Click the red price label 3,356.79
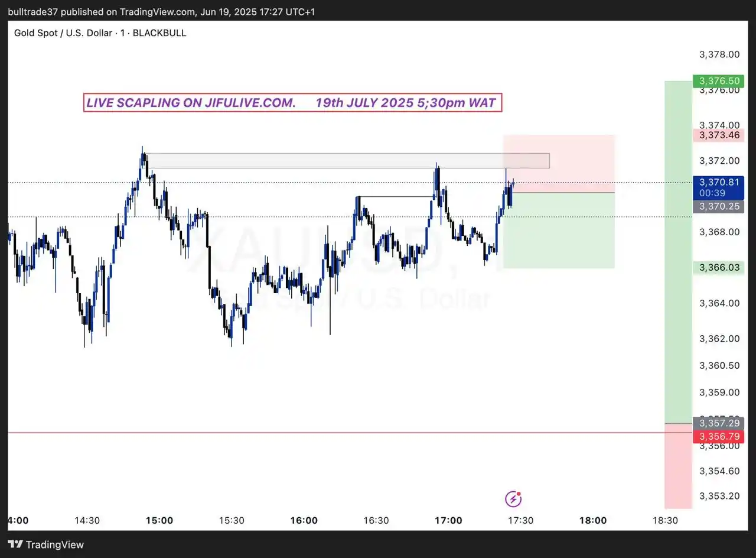Screen dimensions: 756x558 click(x=719, y=436)
